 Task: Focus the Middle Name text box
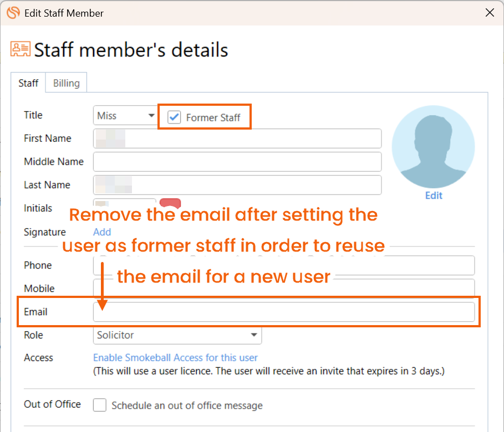click(x=237, y=162)
